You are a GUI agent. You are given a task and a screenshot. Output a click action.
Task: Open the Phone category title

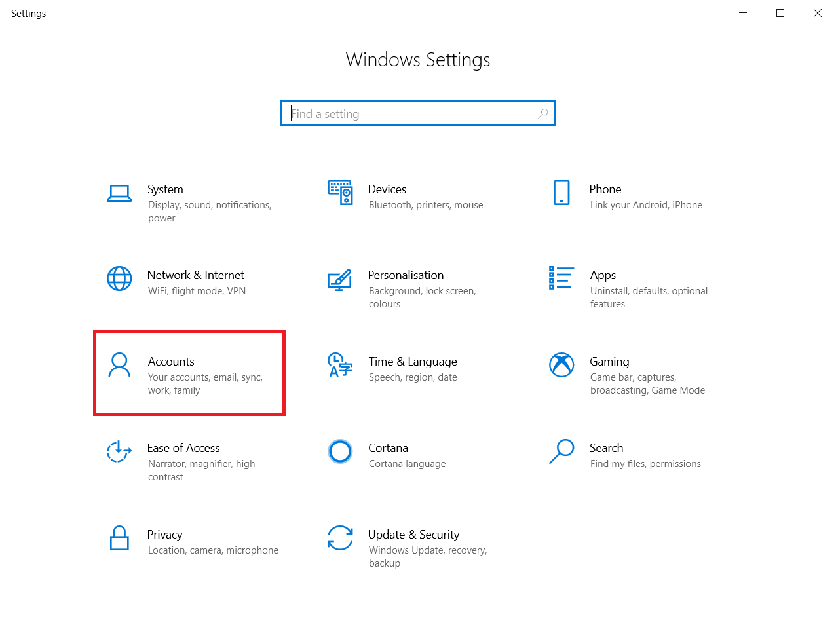tap(605, 189)
